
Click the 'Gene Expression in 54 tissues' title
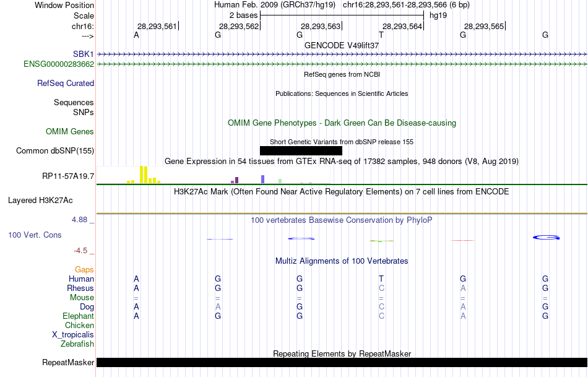(342, 162)
